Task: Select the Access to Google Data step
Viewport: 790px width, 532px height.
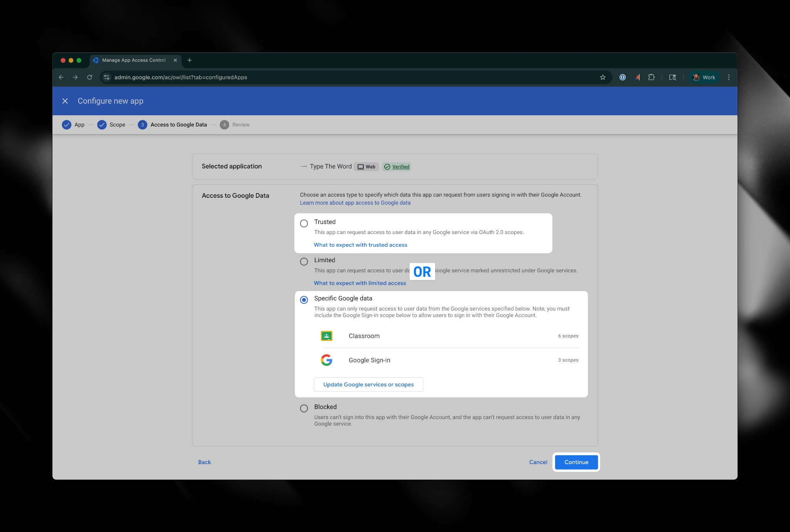Action: (x=172, y=125)
